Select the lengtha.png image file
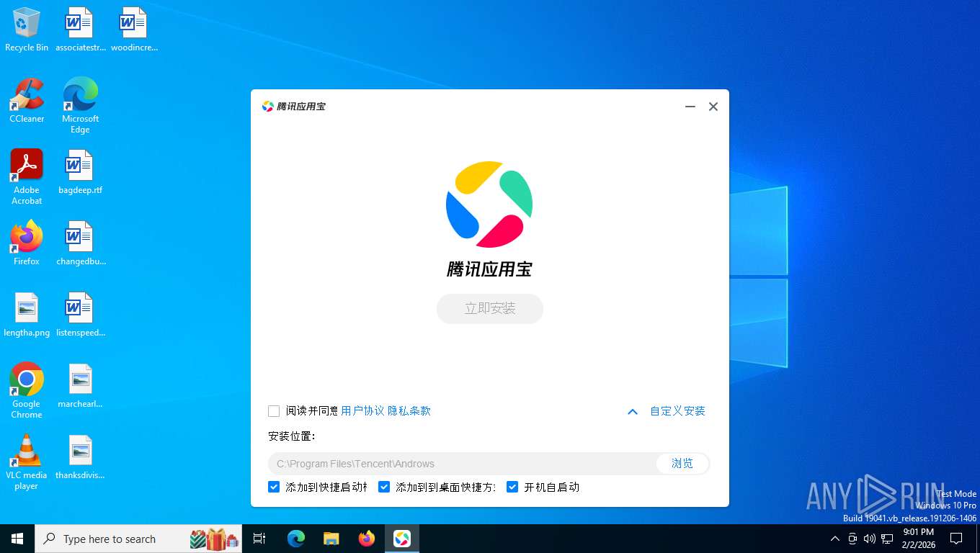Screen dimensions: 980x553 [27, 315]
